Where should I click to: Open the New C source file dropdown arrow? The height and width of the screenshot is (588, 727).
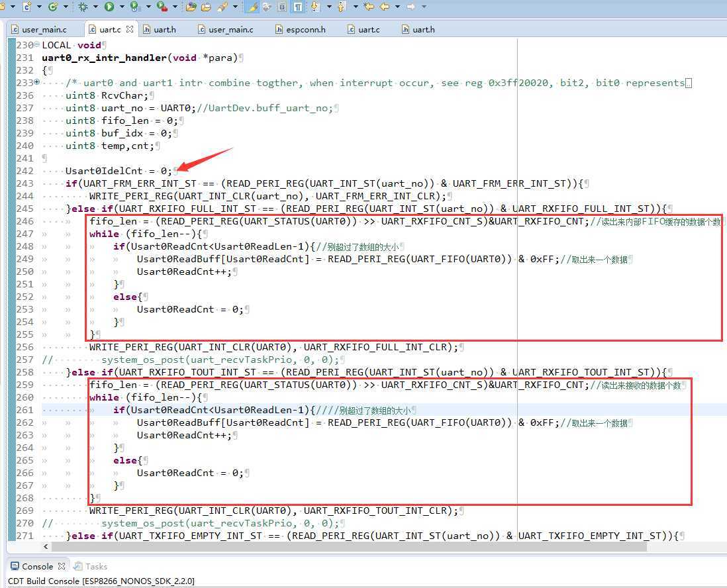[39, 7]
